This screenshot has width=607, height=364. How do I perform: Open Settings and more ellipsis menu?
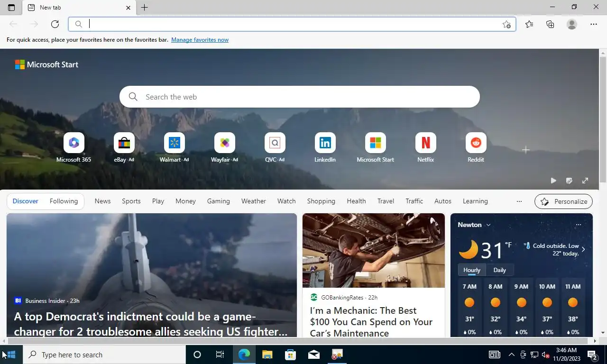coord(594,24)
